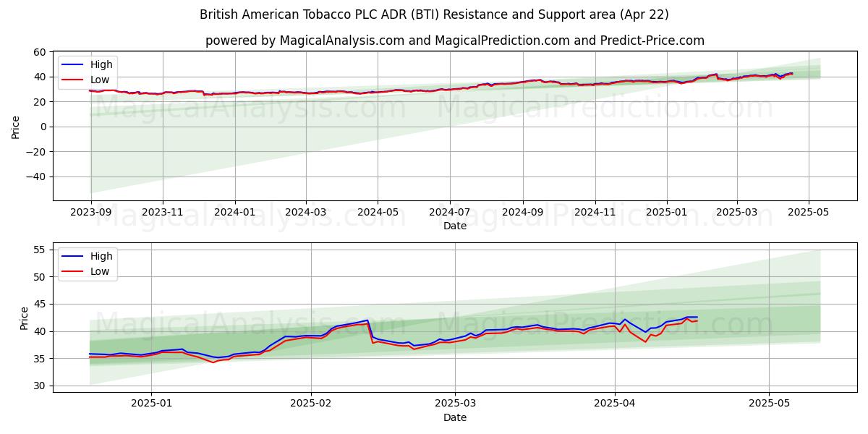Click the 2025-04 tick label on bottom chart
The height and width of the screenshot is (434, 868).
click(615, 404)
